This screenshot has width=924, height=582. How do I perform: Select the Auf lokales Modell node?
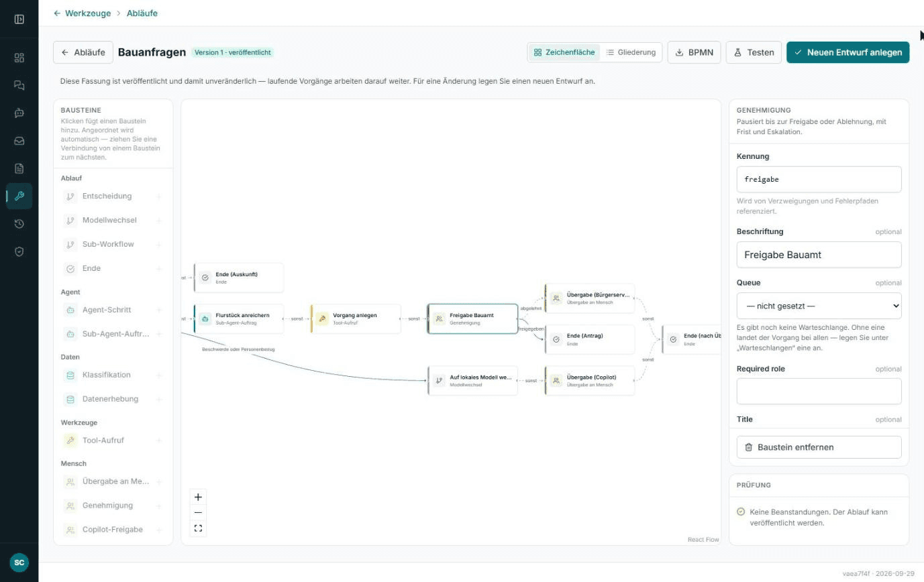point(473,381)
